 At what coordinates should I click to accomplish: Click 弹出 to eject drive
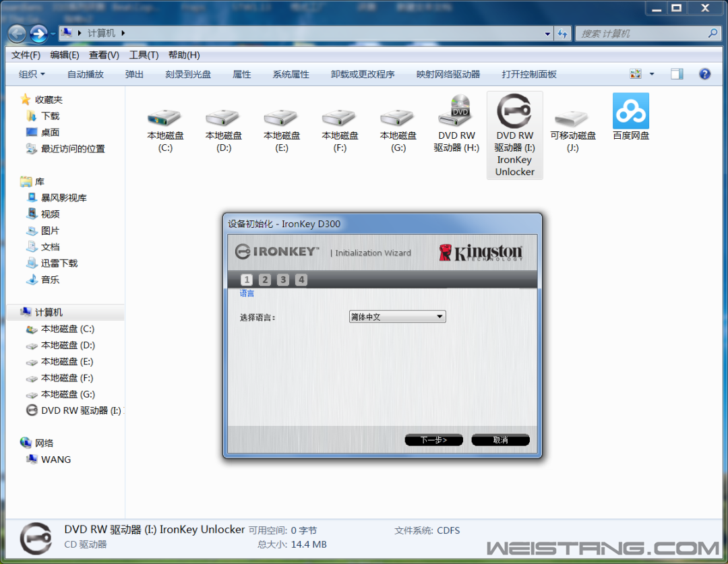tap(134, 74)
